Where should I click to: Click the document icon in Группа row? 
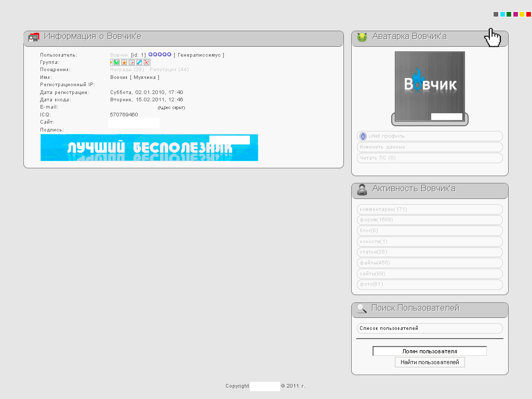pyautogui.click(x=131, y=62)
